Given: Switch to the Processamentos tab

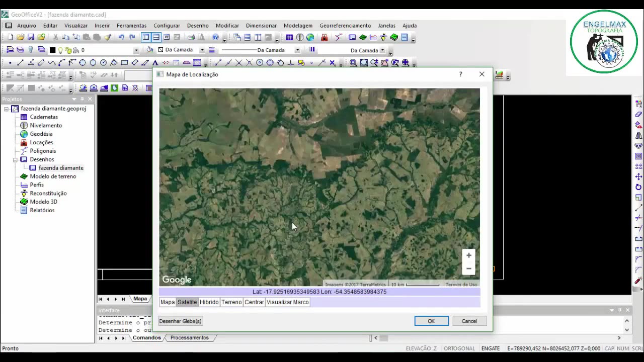Looking at the screenshot, I should (x=189, y=338).
